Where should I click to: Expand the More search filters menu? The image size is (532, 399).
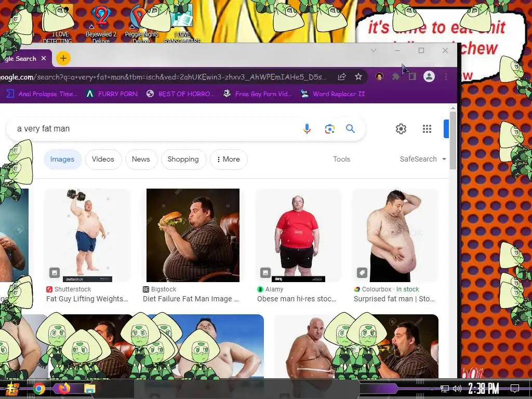point(229,159)
